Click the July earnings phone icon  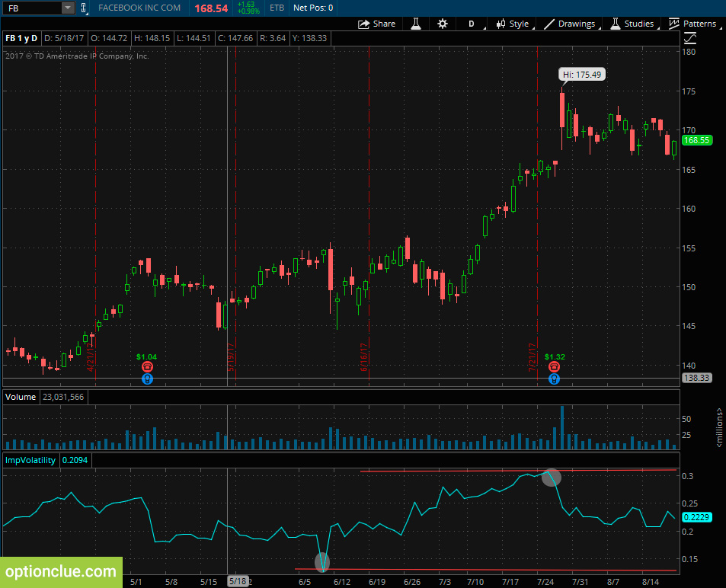[x=555, y=366]
